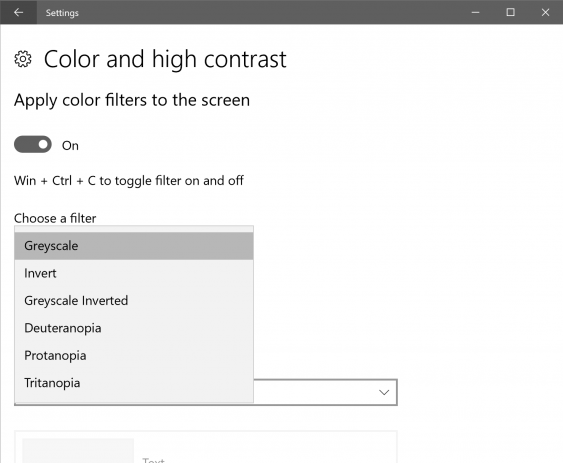Open the dropdown chevron below the filter list
The height and width of the screenshot is (463, 563).
384,392
